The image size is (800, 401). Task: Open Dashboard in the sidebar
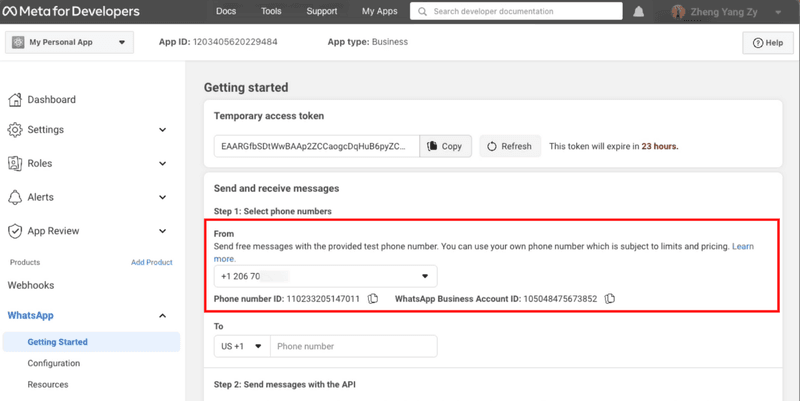pos(52,99)
